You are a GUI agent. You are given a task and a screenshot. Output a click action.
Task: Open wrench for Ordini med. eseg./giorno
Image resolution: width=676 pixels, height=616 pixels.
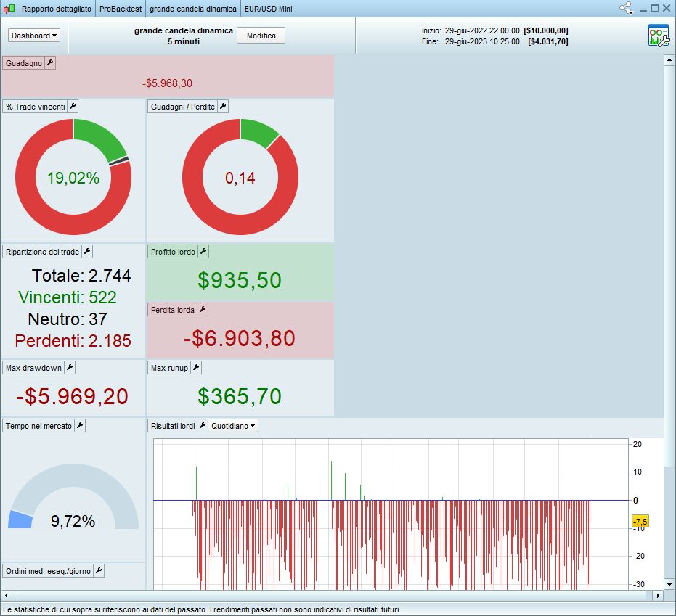pos(99,571)
